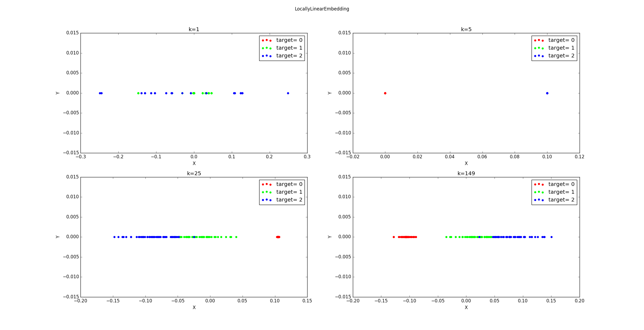Click the X axis label below k=1 plot
Screen dimensions: 644x330
click(194, 163)
